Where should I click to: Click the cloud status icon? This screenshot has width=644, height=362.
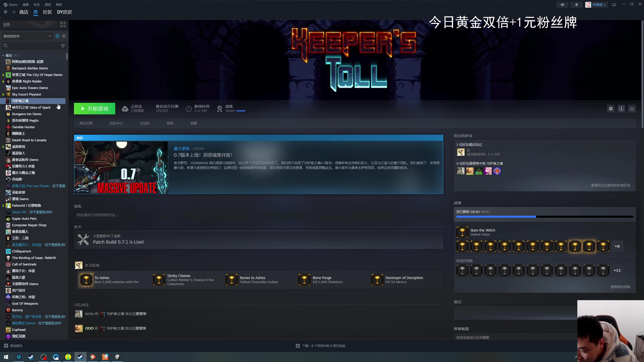tap(125, 109)
